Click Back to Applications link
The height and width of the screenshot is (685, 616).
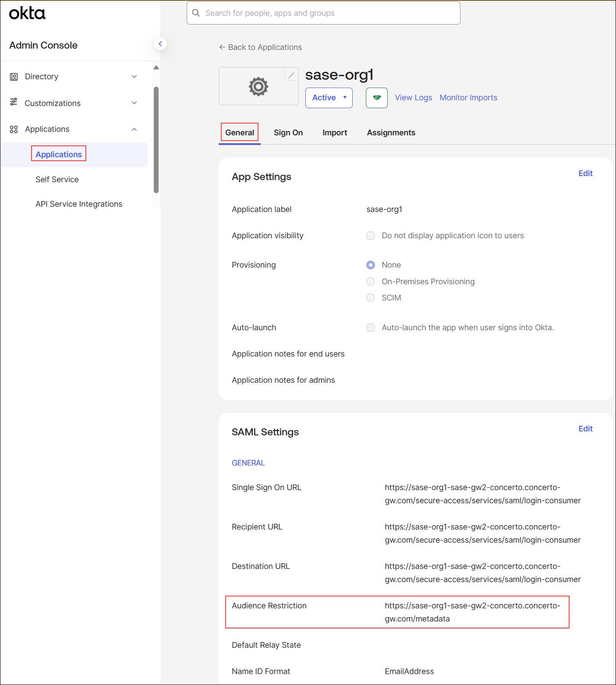click(x=260, y=47)
